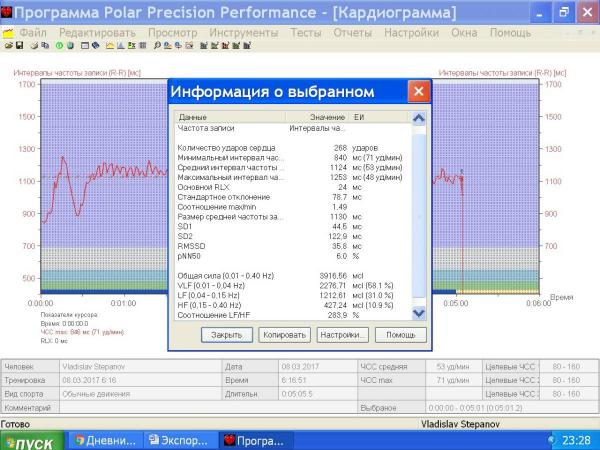Click the app icon in title bar

6,12
